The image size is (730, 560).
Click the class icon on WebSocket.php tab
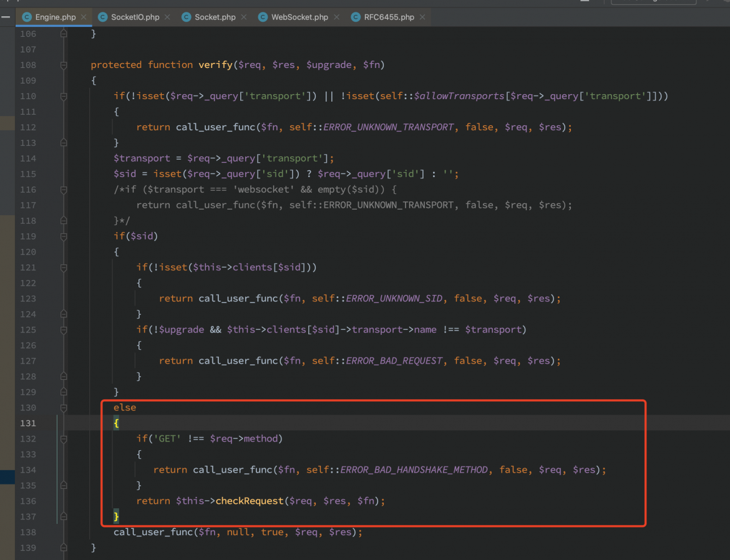click(x=263, y=17)
